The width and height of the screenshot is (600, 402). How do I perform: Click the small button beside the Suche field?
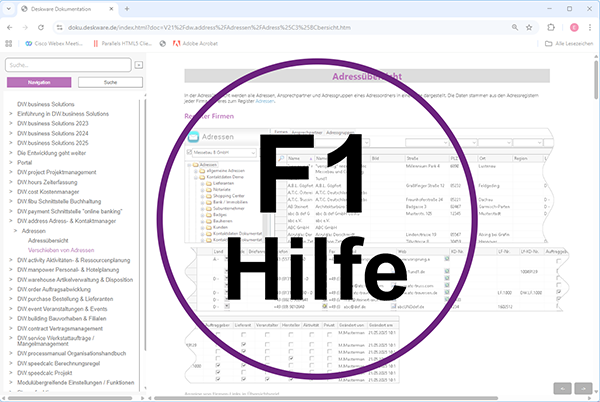139,65
